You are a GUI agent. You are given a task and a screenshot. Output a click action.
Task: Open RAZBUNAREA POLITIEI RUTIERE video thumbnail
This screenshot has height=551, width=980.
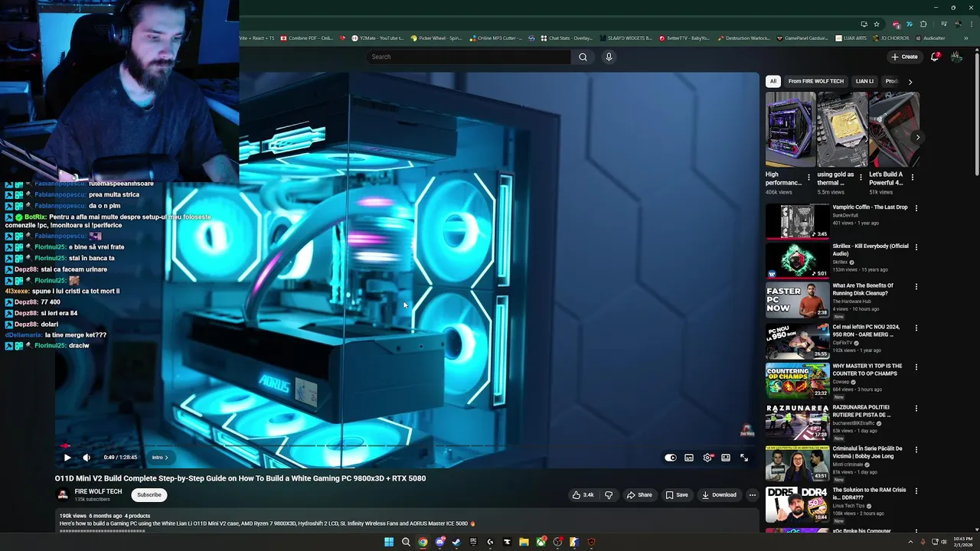(x=798, y=422)
